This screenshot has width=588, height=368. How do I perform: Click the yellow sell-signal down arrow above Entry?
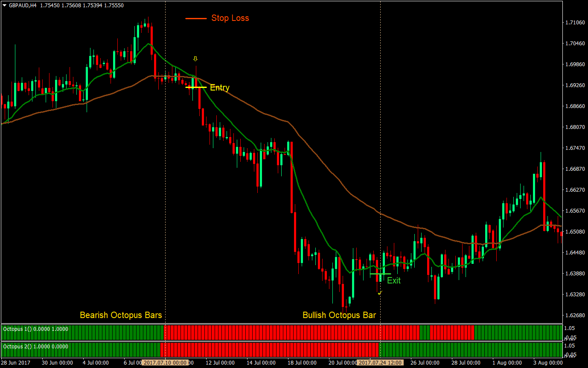[195, 59]
